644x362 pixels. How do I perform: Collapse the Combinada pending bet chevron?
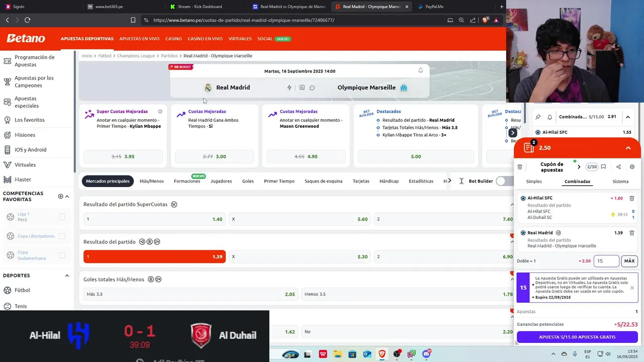628,117
